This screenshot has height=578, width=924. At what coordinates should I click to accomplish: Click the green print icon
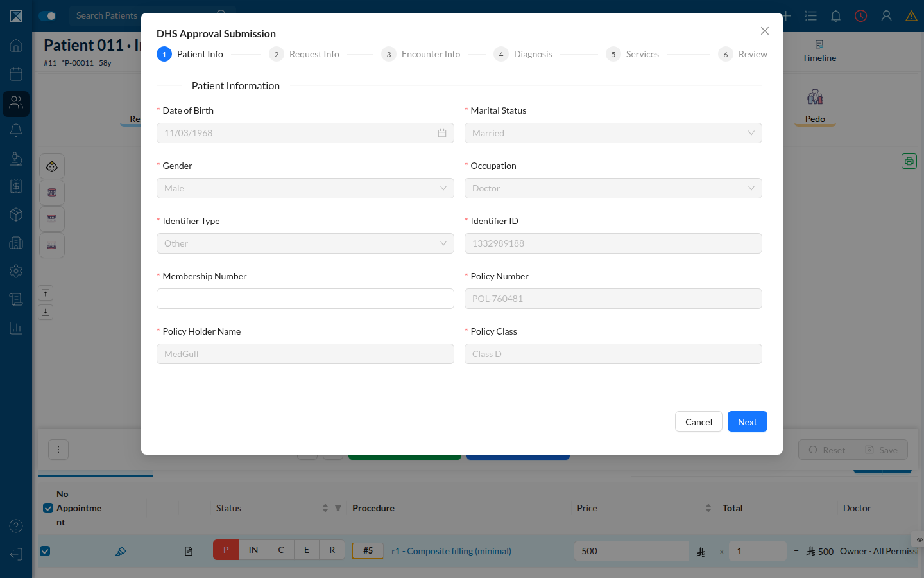click(909, 161)
